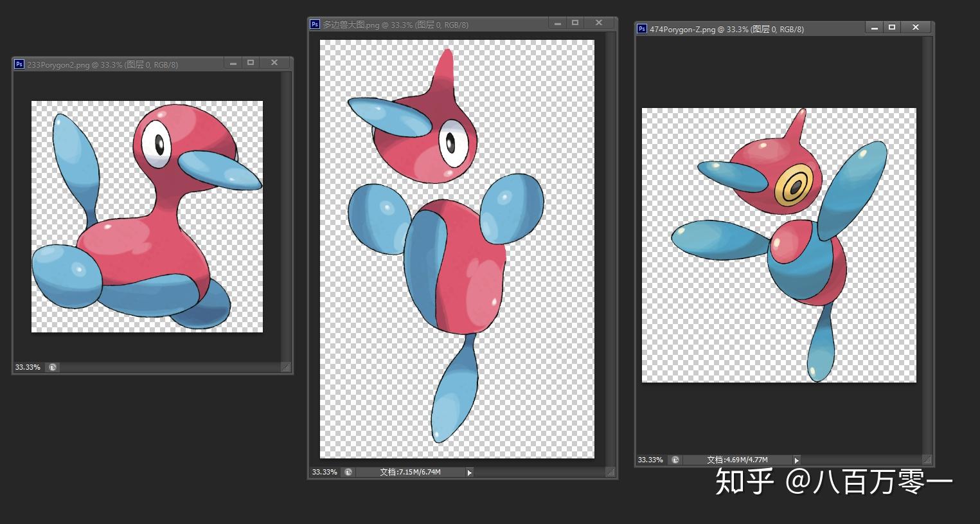Open the status info arrow menu in 多边兽大图.png
Viewport: 980px width, 524px height.
point(470,473)
